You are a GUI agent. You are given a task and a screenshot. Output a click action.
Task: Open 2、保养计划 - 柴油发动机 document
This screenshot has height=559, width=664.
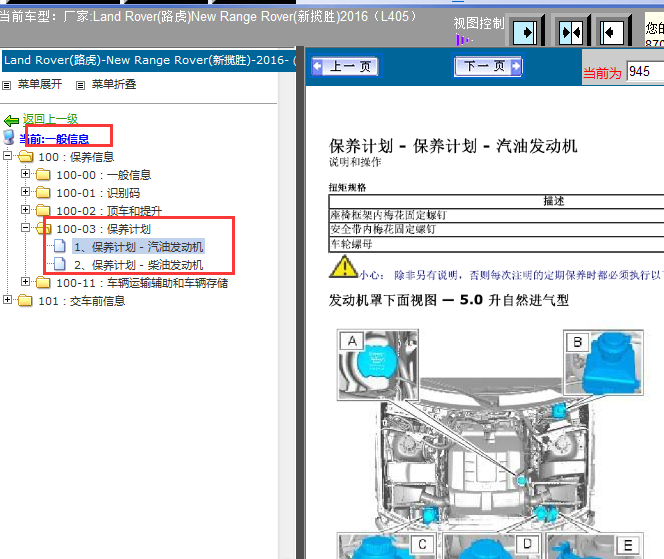pos(139,265)
